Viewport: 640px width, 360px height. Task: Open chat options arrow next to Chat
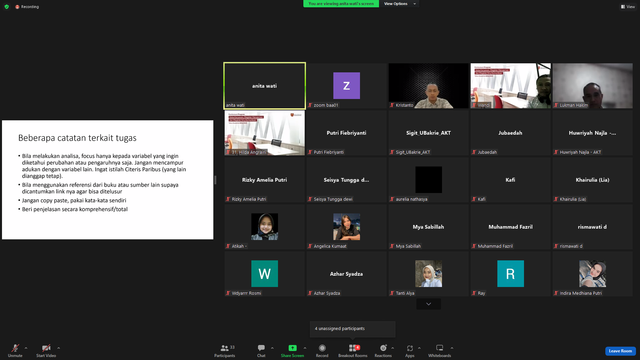tap(272, 348)
